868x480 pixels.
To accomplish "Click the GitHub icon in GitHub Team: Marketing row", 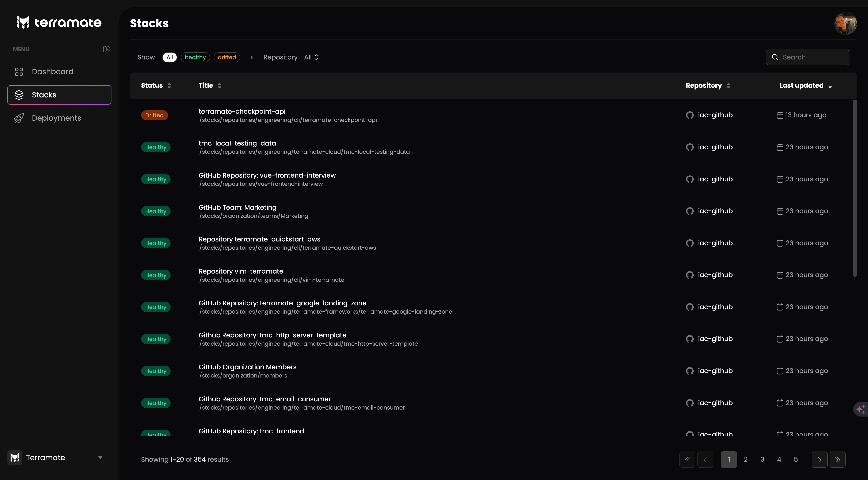I will [690, 211].
